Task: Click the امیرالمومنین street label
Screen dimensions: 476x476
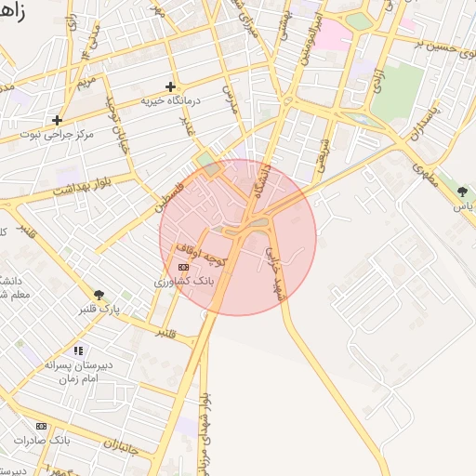Action: pos(310,39)
